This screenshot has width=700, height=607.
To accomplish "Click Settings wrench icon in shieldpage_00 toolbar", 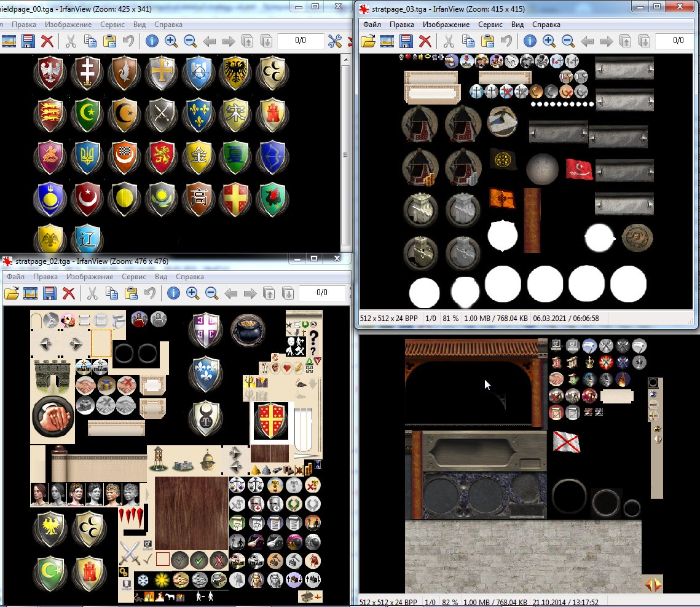I will (334, 42).
